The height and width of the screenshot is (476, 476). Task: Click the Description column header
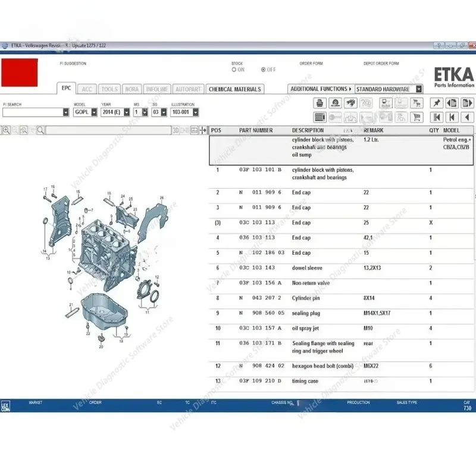click(308, 130)
